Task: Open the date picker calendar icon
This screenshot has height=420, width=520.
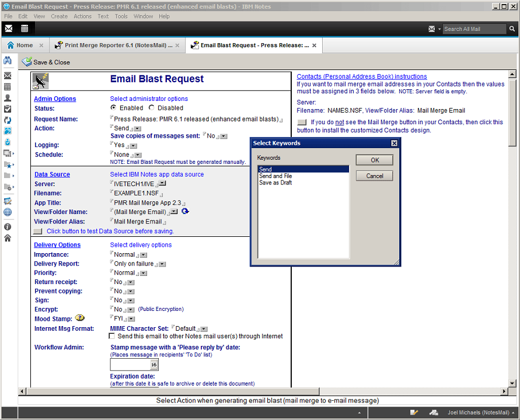Action: (153, 365)
